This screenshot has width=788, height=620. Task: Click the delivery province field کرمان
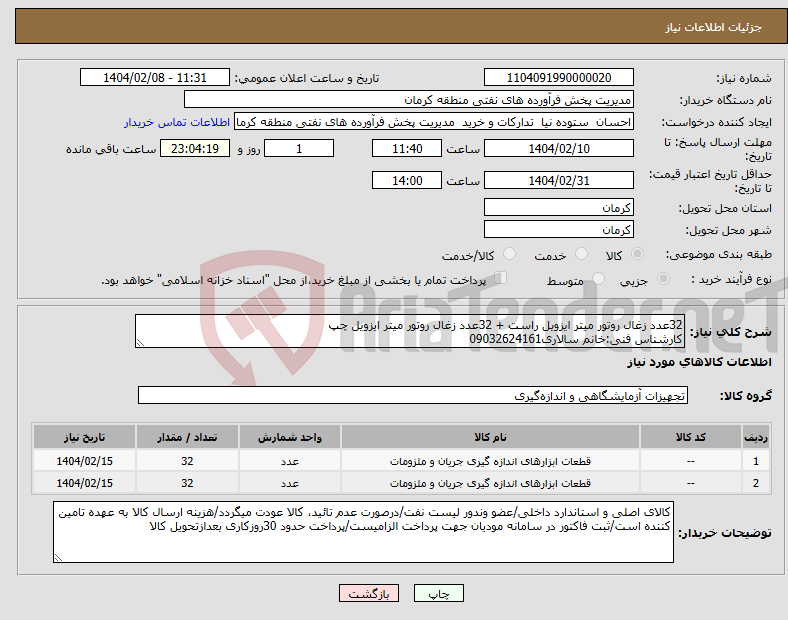(x=558, y=207)
